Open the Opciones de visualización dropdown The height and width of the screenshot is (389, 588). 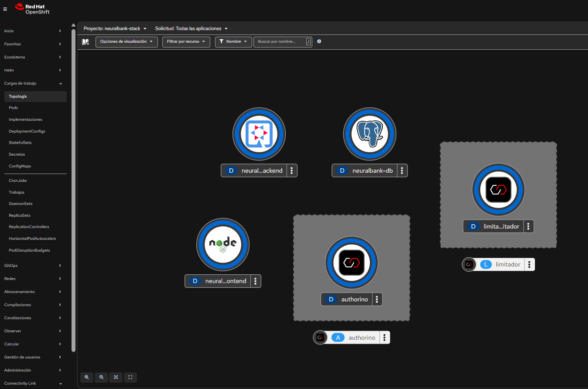[126, 41]
